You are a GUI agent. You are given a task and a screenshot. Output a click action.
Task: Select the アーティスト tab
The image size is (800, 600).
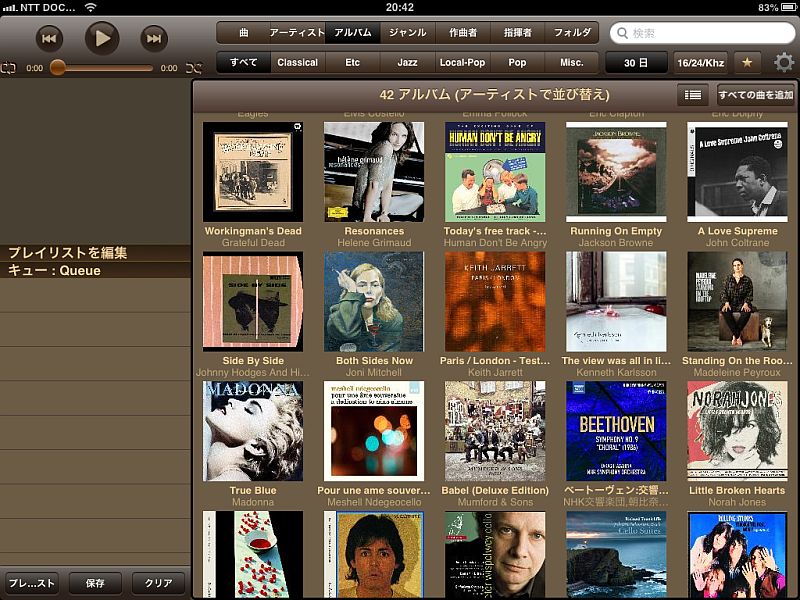pos(297,33)
